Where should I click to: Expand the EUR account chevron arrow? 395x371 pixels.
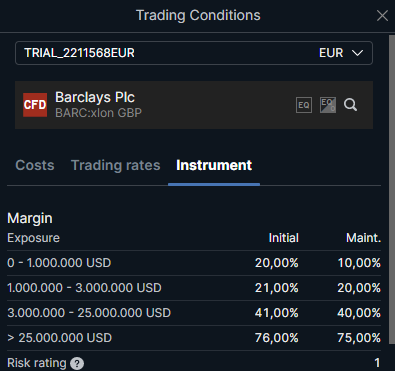pos(357,53)
